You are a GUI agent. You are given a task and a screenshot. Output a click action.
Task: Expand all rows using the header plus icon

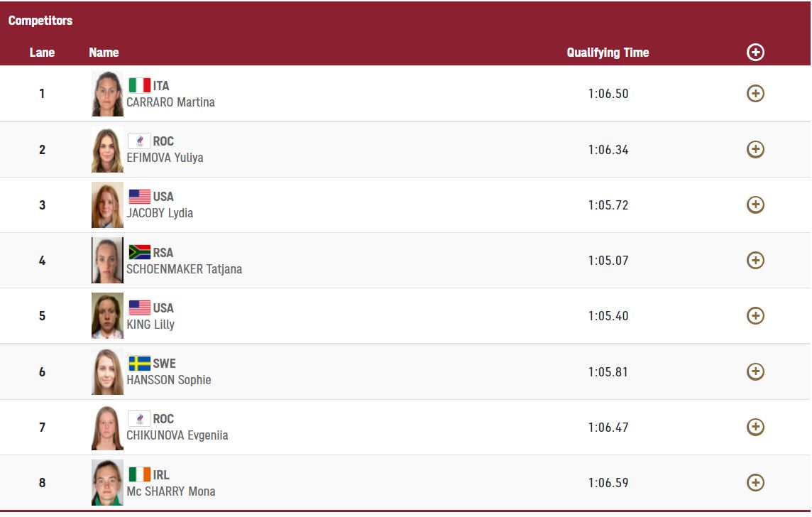point(755,52)
